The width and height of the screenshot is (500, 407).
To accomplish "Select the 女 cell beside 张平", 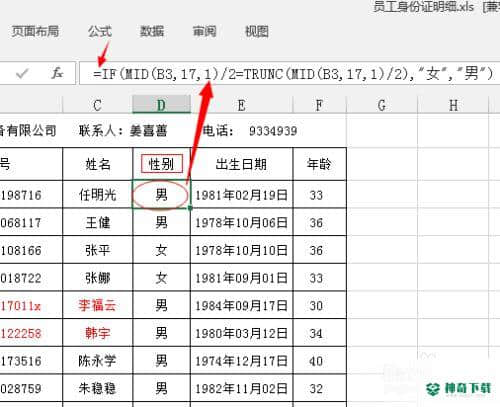I will [162, 250].
